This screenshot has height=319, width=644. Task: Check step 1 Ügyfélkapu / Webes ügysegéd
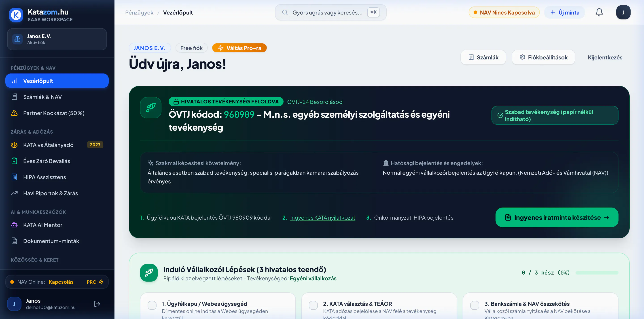[x=152, y=305]
